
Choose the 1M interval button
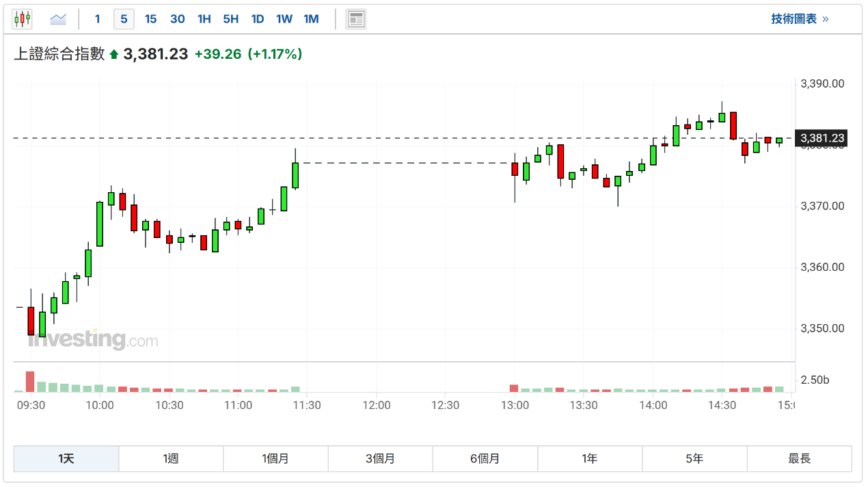pyautogui.click(x=311, y=19)
